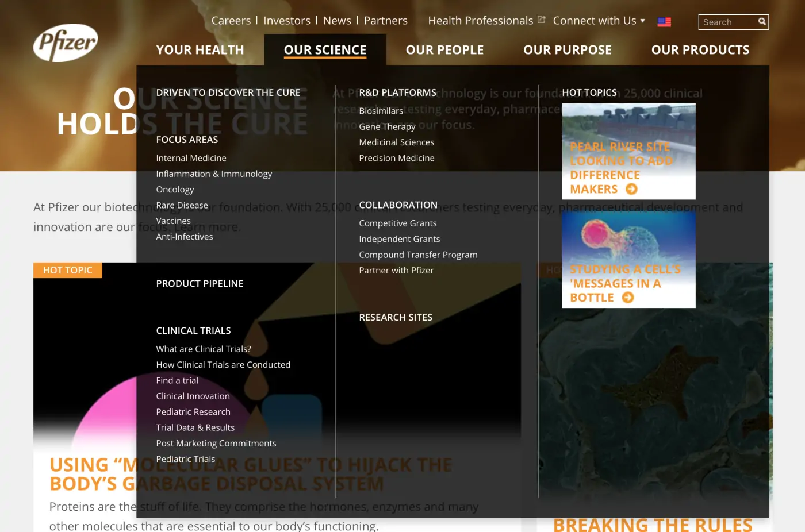This screenshot has width=805, height=532.
Task: Open the R&D Platforms heading
Action: coord(398,92)
